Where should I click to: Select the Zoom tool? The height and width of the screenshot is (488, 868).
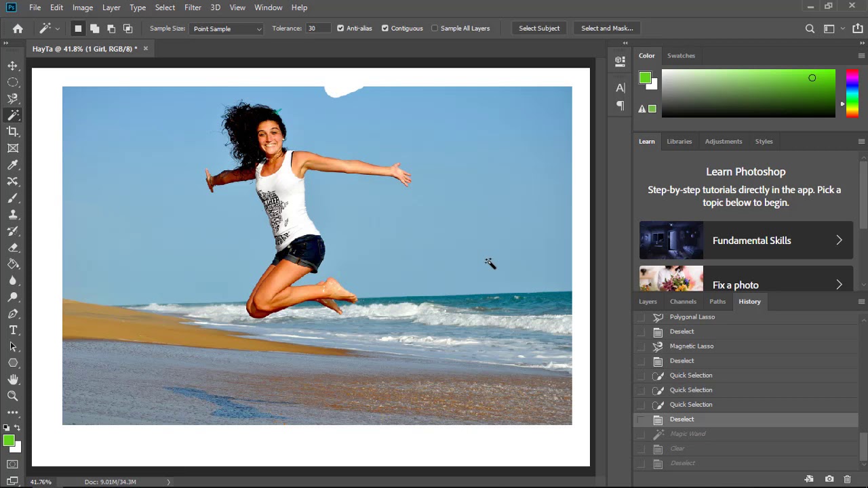(x=13, y=396)
